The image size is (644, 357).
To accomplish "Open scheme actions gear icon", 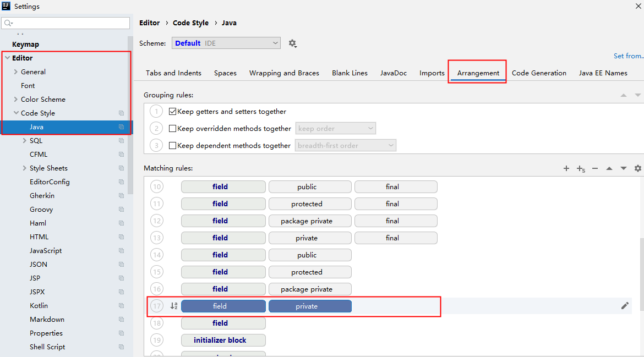I will point(292,43).
